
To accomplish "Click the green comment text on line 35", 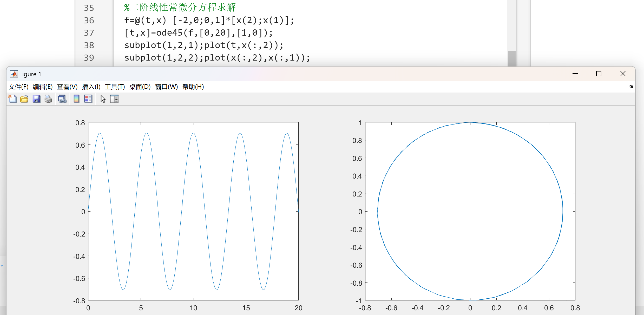I will 180,7.
